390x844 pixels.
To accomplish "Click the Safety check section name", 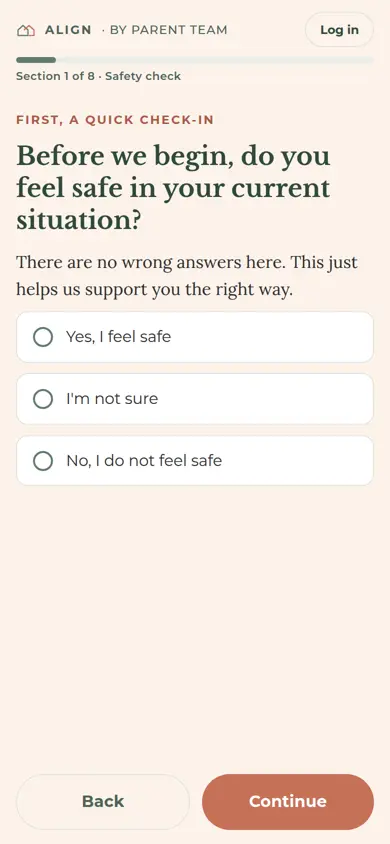I will click(x=143, y=76).
